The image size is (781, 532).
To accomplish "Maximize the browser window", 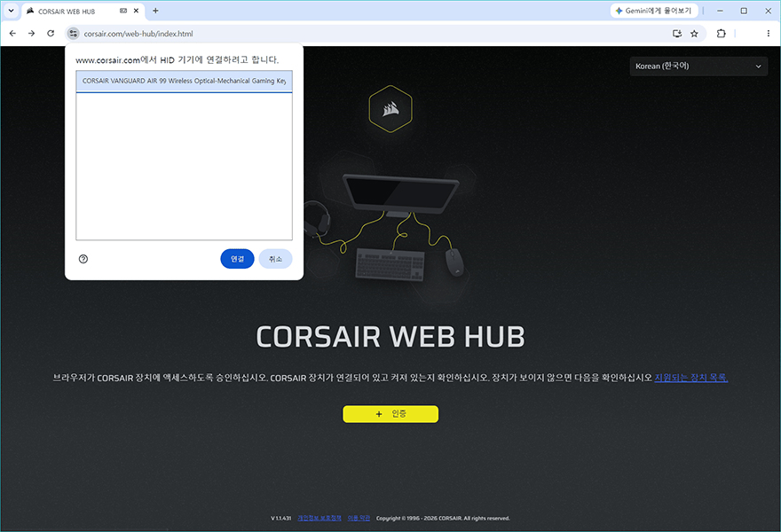I will (744, 11).
